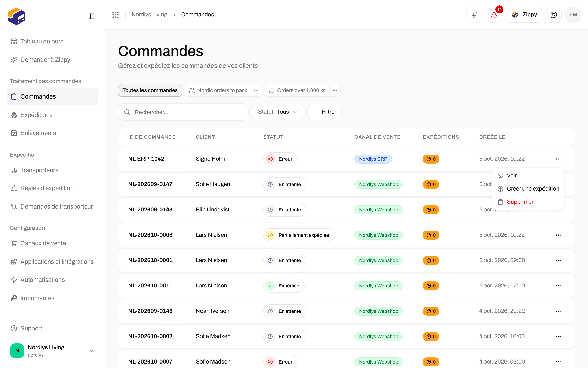Viewport: 588px width, 368px height.
Task: Open Canaux de vente
Action: tap(52, 243)
